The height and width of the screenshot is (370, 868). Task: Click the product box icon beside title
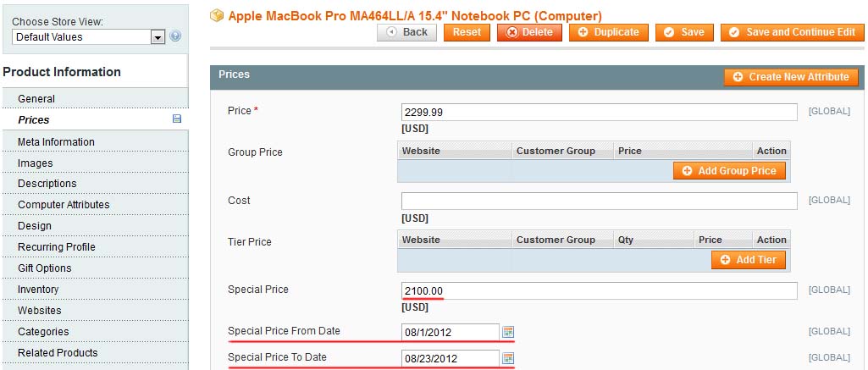pyautogui.click(x=217, y=15)
